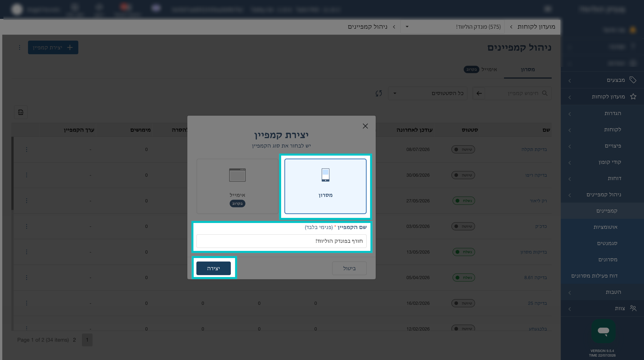Viewport: 644px width, 360px height.
Task: Click the עודכן לאחרונה column header
Action: pyautogui.click(x=415, y=130)
